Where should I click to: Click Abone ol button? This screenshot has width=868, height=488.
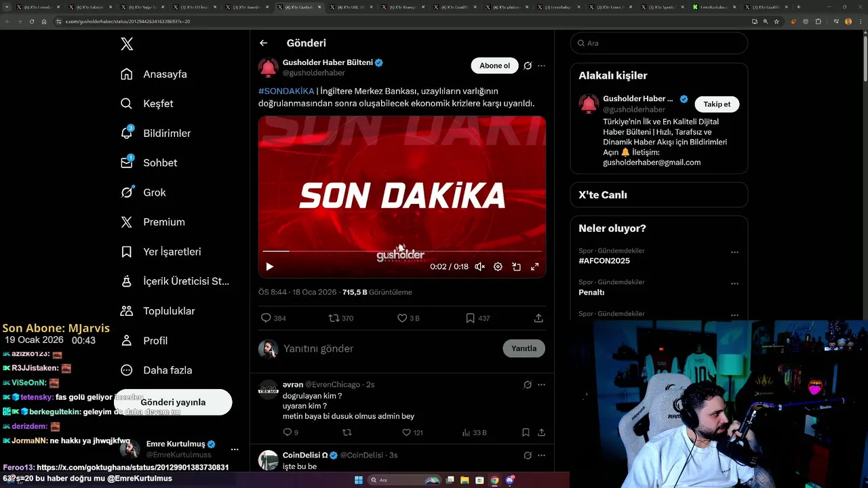[x=494, y=66]
